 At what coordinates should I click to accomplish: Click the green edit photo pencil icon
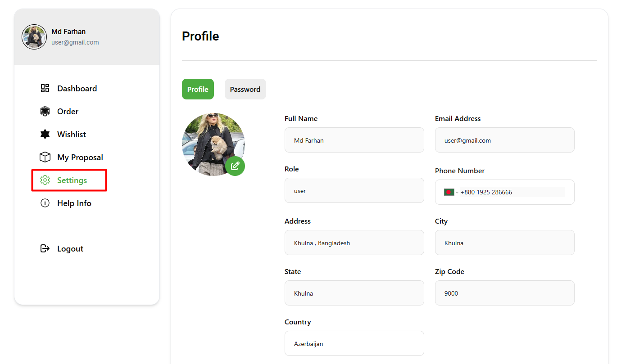[x=235, y=166]
